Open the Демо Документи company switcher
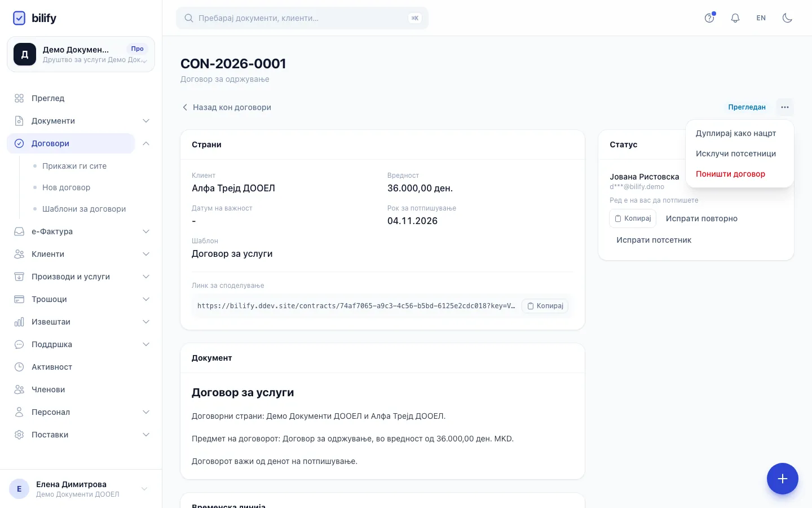This screenshot has height=508, width=812. 81,54
